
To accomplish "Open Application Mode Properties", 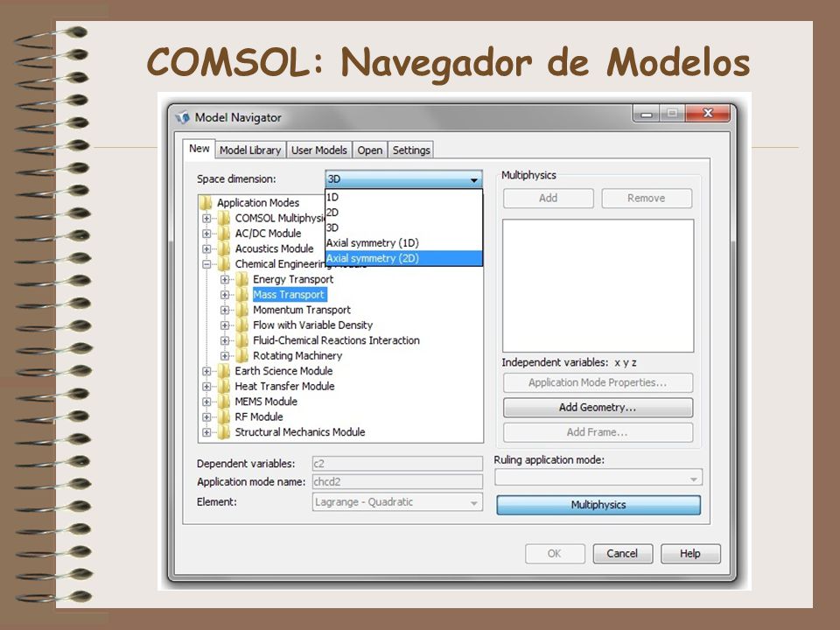I will point(598,382).
